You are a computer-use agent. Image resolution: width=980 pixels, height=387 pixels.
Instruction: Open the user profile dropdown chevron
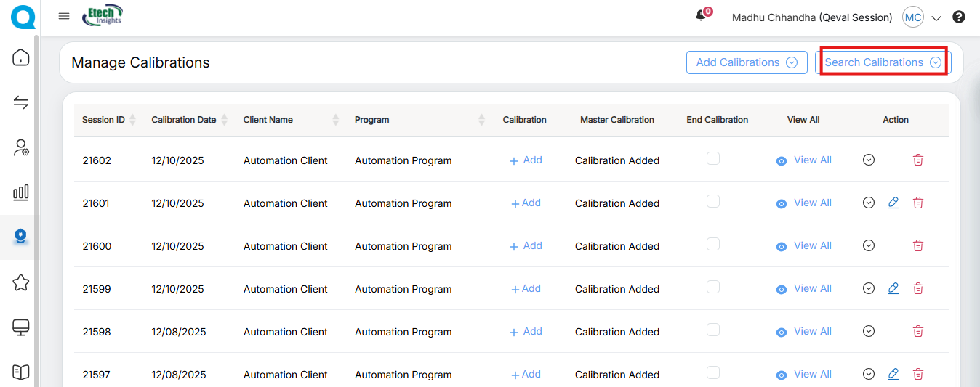click(x=936, y=17)
